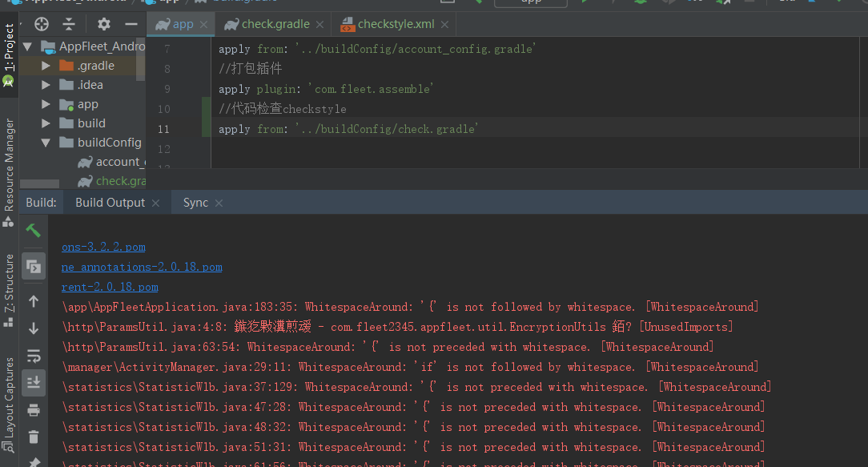The height and width of the screenshot is (467, 868).
Task: Open the rent-2.0.18.pom link
Action: click(109, 287)
